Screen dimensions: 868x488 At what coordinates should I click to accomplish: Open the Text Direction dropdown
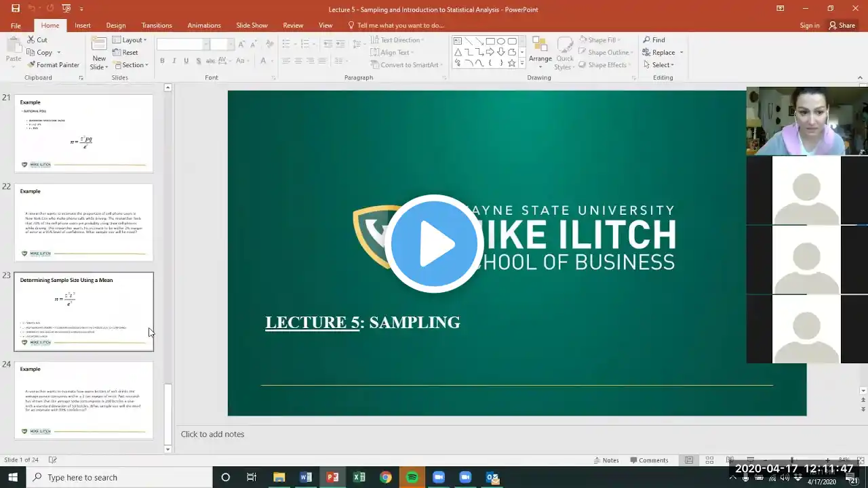[397, 40]
